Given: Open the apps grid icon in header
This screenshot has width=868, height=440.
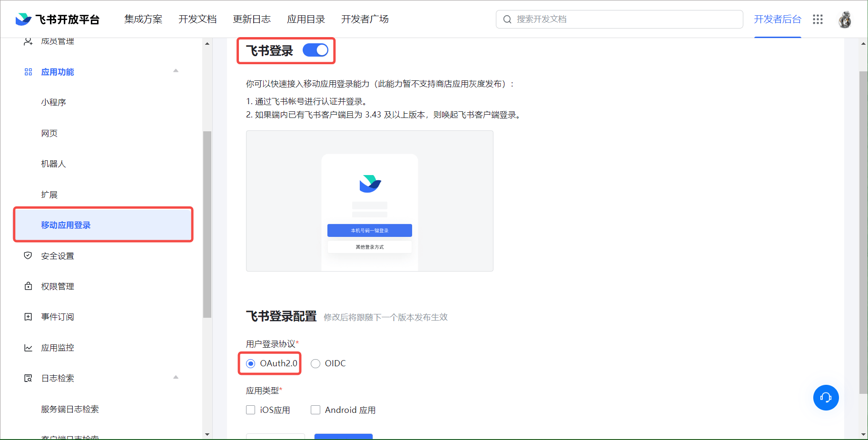Looking at the screenshot, I should coord(818,19).
